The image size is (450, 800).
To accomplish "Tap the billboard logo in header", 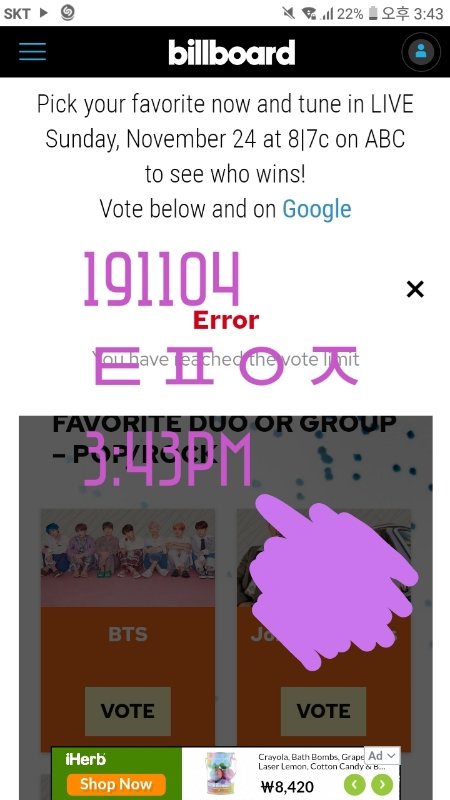I will (232, 53).
